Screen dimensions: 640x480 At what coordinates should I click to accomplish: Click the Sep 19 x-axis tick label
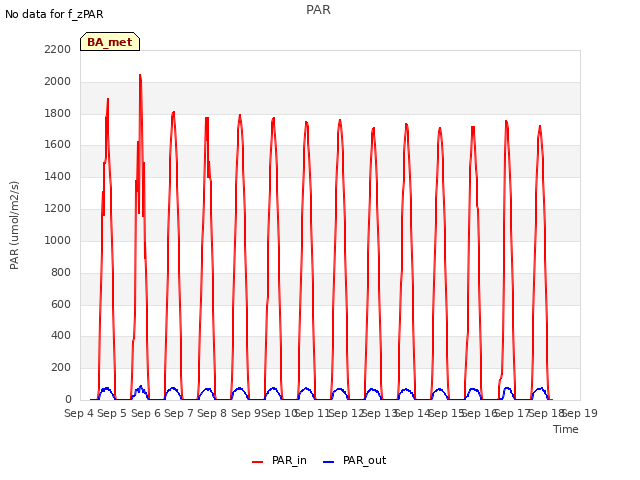click(x=580, y=413)
